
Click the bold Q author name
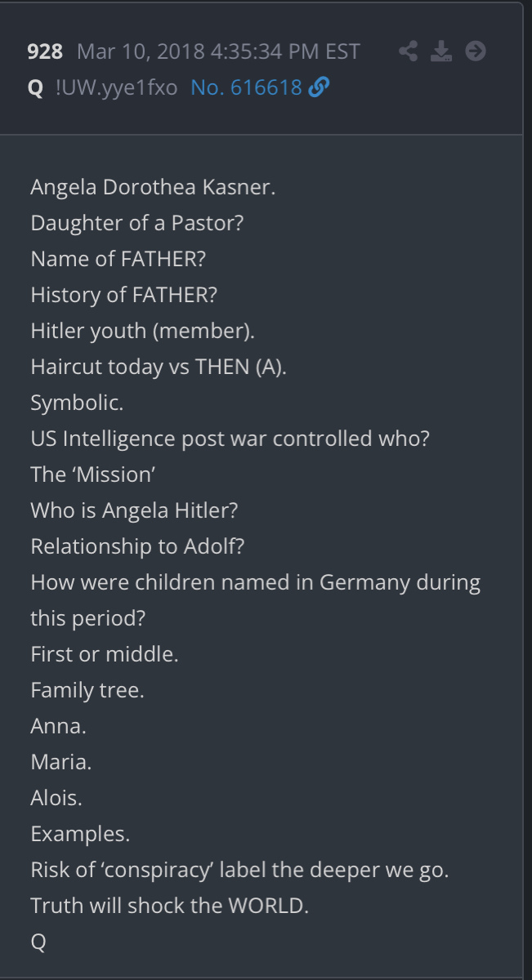[x=35, y=89]
